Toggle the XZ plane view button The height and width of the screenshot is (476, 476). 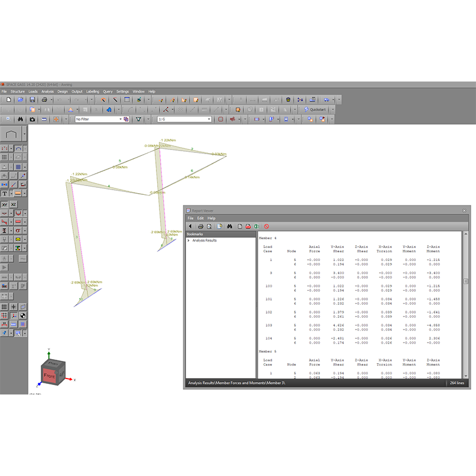point(14,204)
